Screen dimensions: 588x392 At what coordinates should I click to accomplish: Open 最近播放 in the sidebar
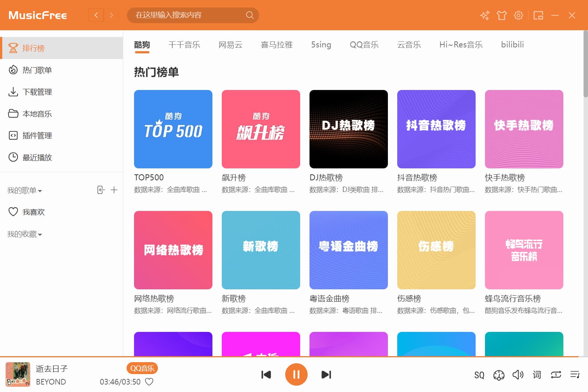62,157
